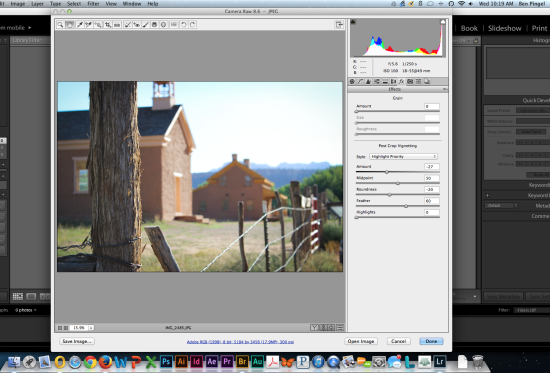Open the vignette Style dropdown

coord(403,156)
